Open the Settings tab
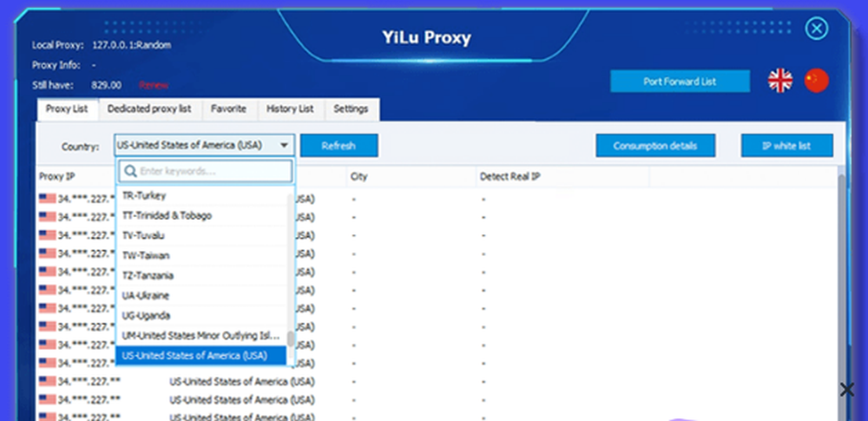The image size is (868, 421). [x=351, y=109]
